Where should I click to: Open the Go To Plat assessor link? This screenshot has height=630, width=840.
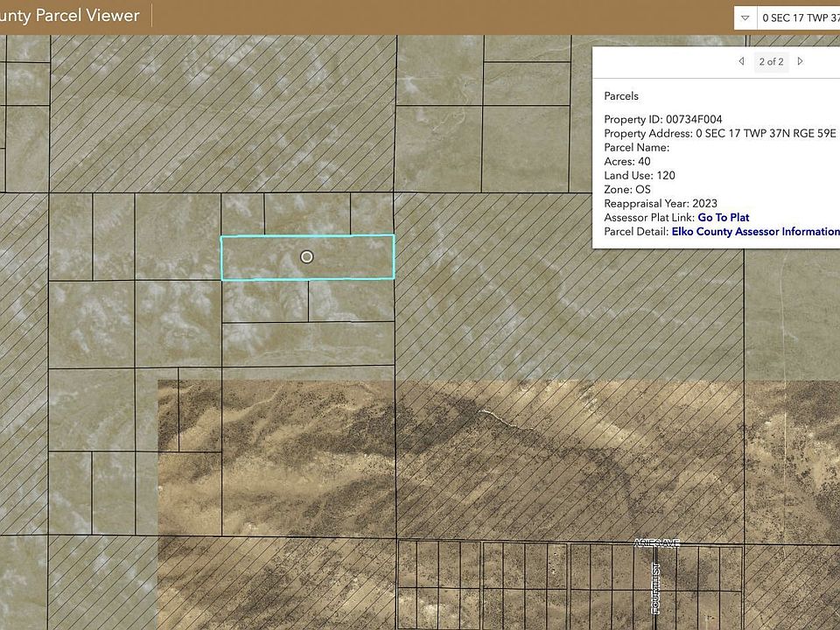723,217
